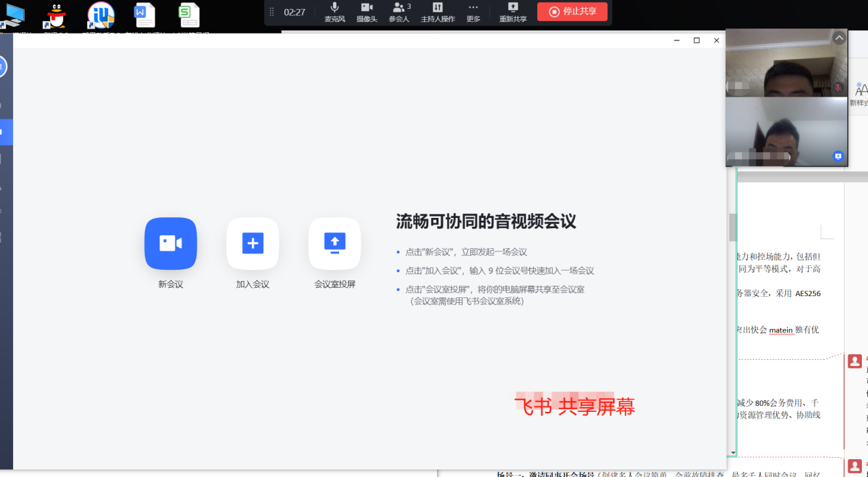Start a 新会议 new meeting
Screen dimensions: 868x477
171,244
